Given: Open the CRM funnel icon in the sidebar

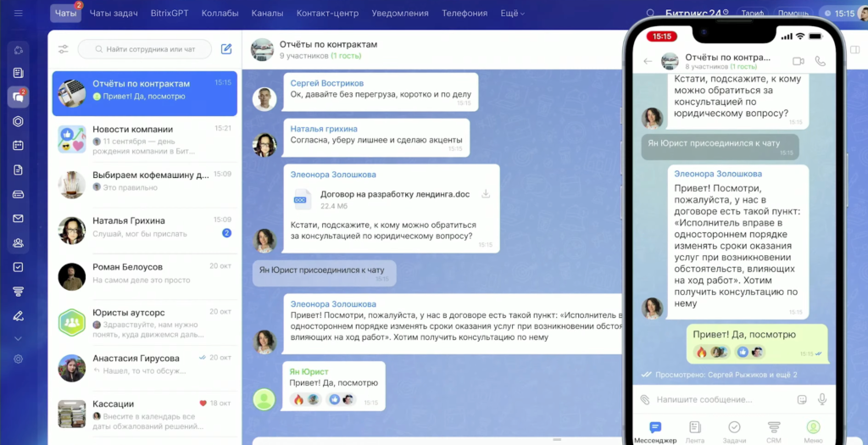Looking at the screenshot, I should (19, 292).
